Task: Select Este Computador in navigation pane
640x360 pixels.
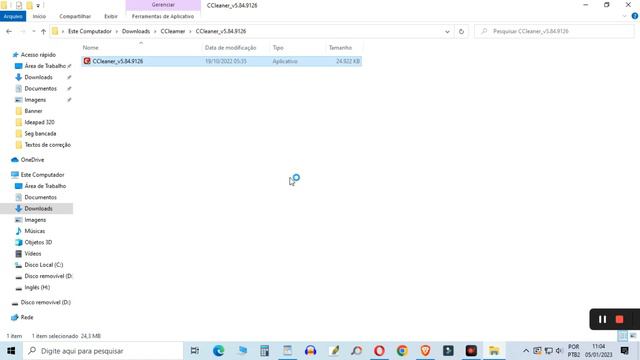Action: coord(42,175)
